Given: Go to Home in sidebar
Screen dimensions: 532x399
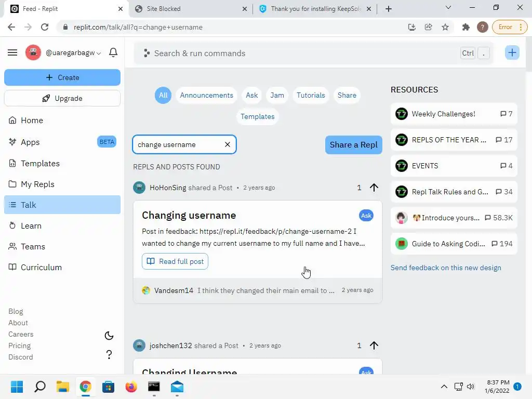Looking at the screenshot, I should tap(62, 121).
